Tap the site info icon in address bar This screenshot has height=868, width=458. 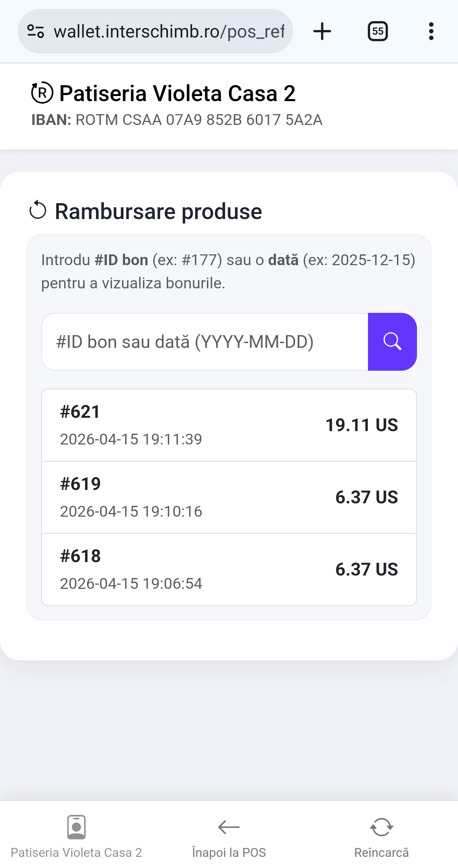36,31
